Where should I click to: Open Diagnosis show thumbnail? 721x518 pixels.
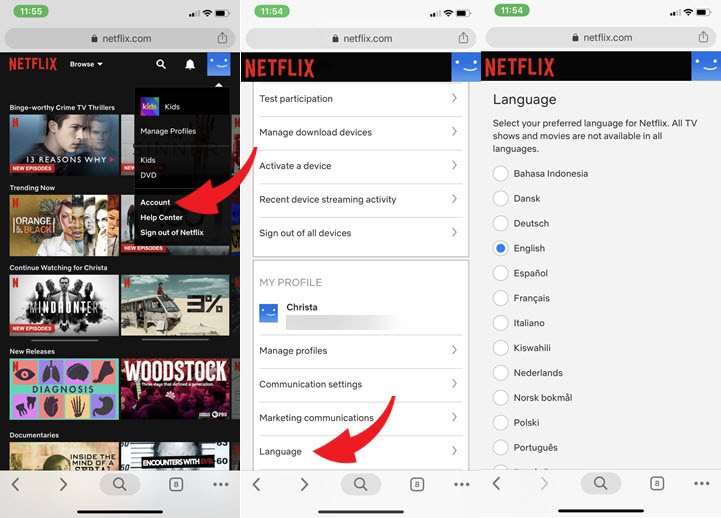coord(64,389)
